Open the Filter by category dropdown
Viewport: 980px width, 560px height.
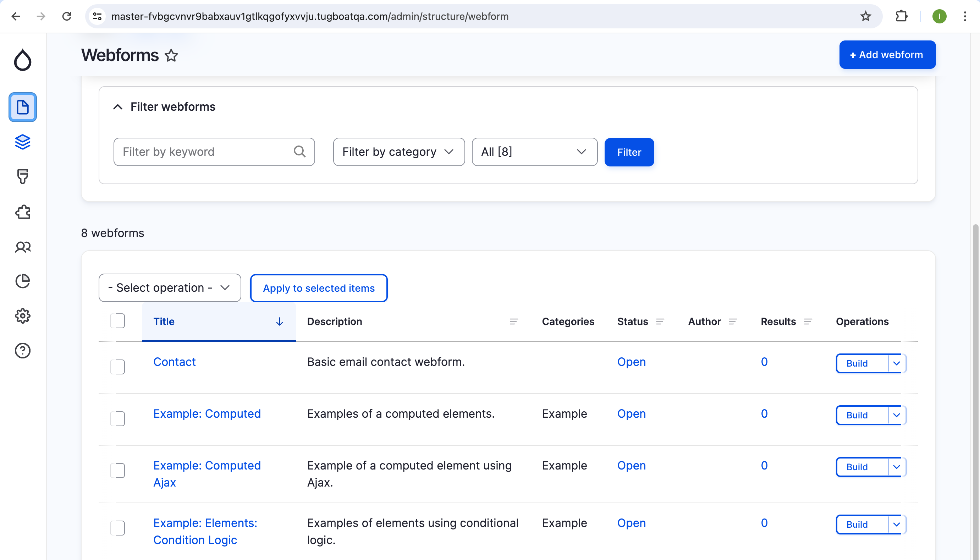pyautogui.click(x=398, y=152)
